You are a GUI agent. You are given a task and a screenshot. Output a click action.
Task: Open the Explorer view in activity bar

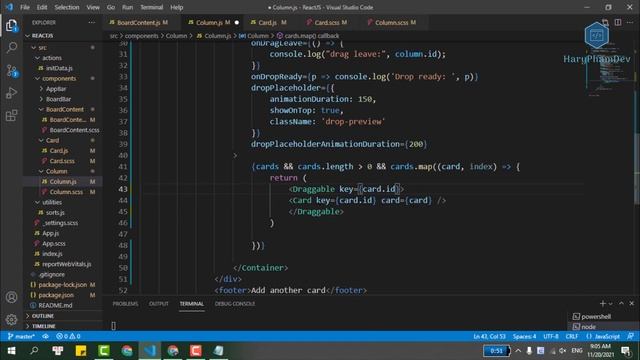[11, 26]
